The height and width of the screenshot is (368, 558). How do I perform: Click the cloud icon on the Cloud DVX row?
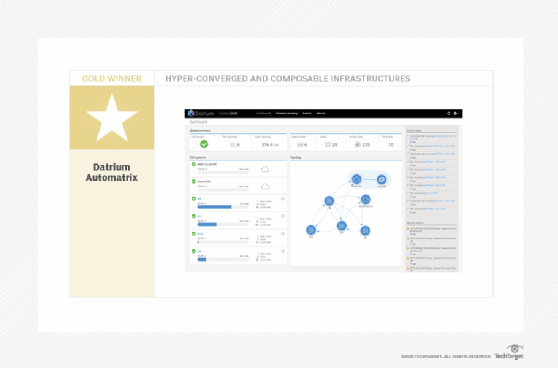(x=265, y=186)
